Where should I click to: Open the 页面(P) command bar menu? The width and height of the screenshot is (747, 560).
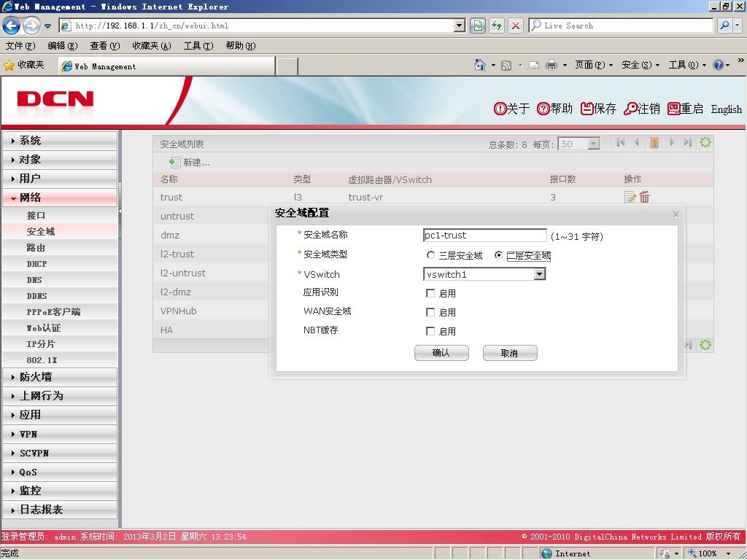(x=594, y=65)
